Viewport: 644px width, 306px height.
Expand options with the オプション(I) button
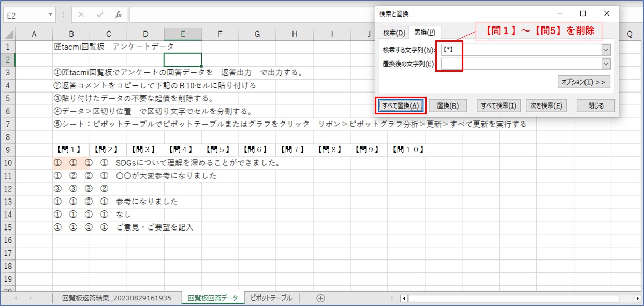point(583,82)
